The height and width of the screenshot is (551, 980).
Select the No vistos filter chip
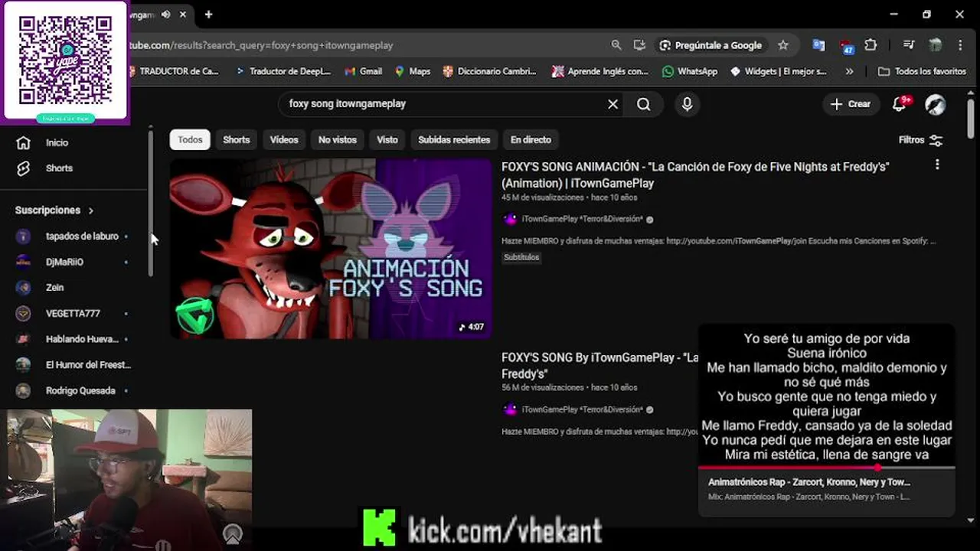(x=338, y=139)
